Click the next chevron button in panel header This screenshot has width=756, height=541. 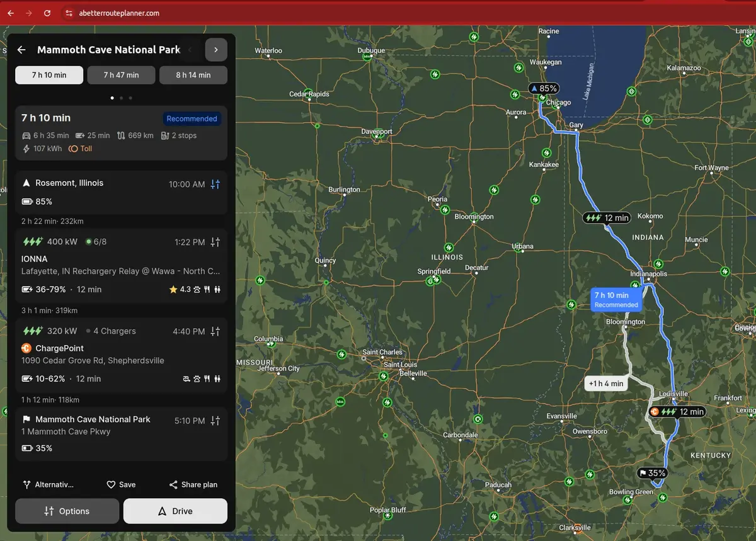click(216, 50)
